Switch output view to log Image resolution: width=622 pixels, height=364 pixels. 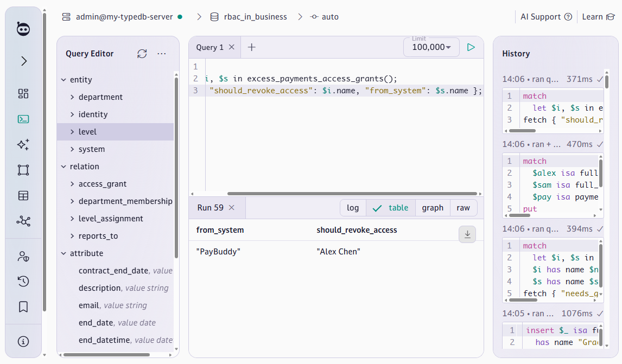tap(353, 208)
